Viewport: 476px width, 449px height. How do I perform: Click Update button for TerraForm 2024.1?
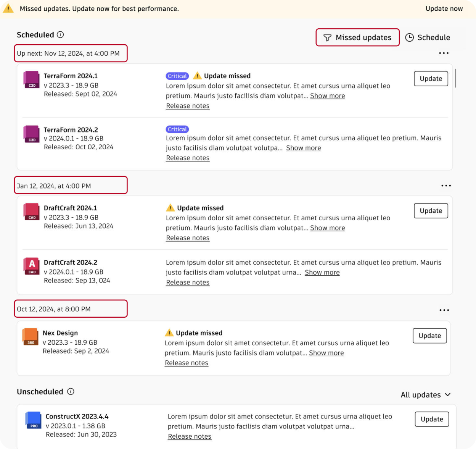(x=431, y=79)
